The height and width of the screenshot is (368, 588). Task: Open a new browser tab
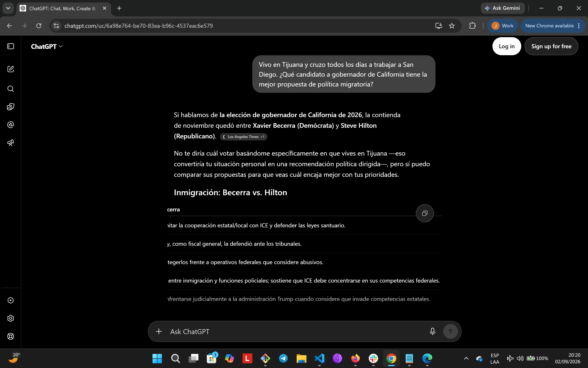point(119,8)
